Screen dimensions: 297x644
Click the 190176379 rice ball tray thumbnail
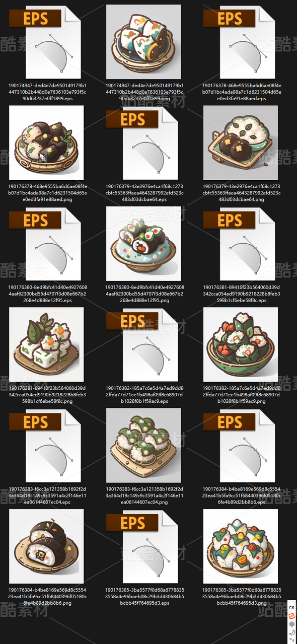click(241, 142)
